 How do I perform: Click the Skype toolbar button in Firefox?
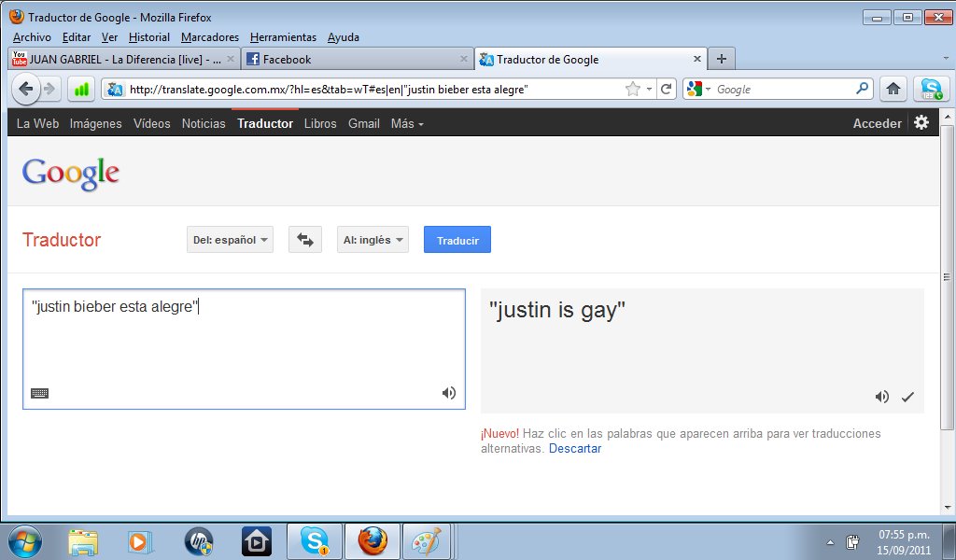931,89
